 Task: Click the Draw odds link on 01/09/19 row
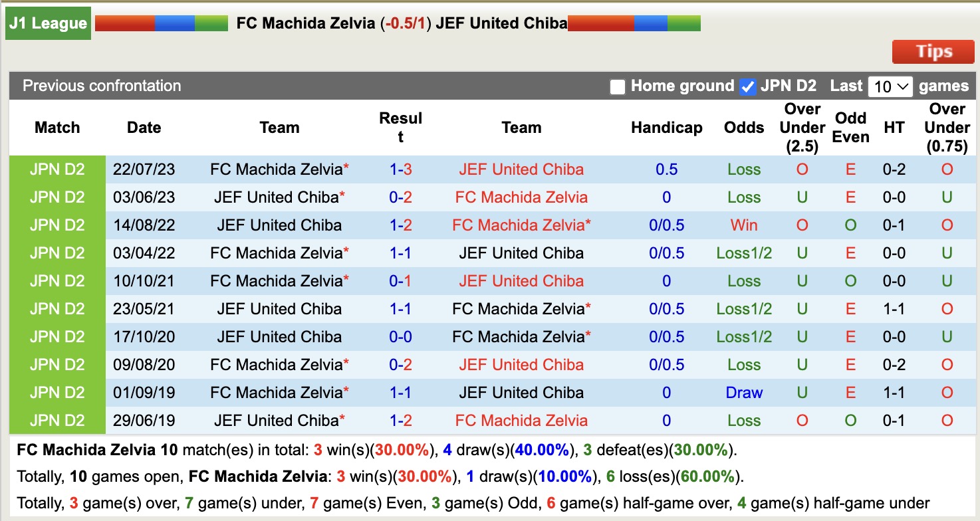743,392
